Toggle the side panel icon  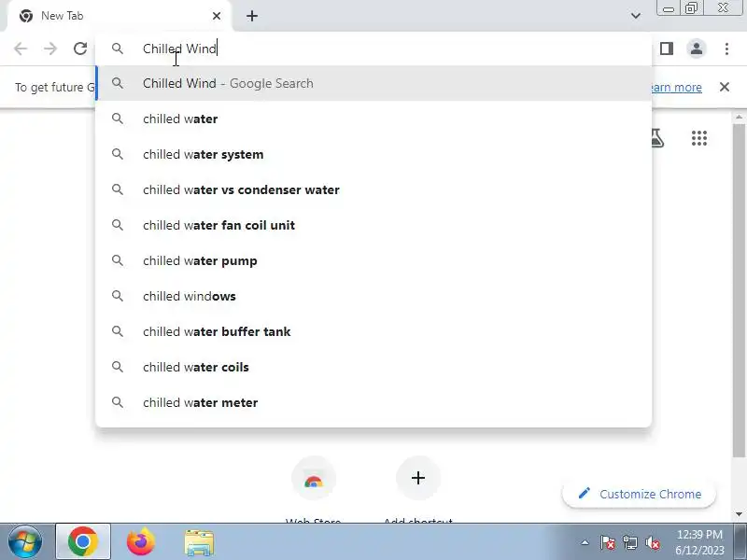[667, 49]
